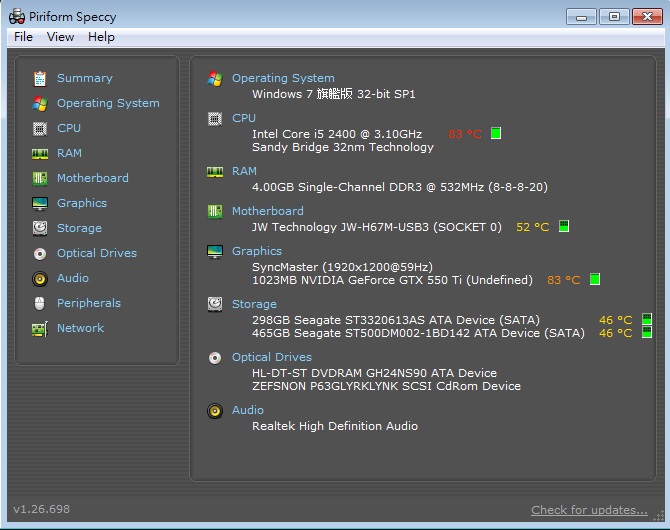Image resolution: width=670 pixels, height=530 pixels.
Task: Show Motherboard details from sidebar
Action: click(93, 178)
